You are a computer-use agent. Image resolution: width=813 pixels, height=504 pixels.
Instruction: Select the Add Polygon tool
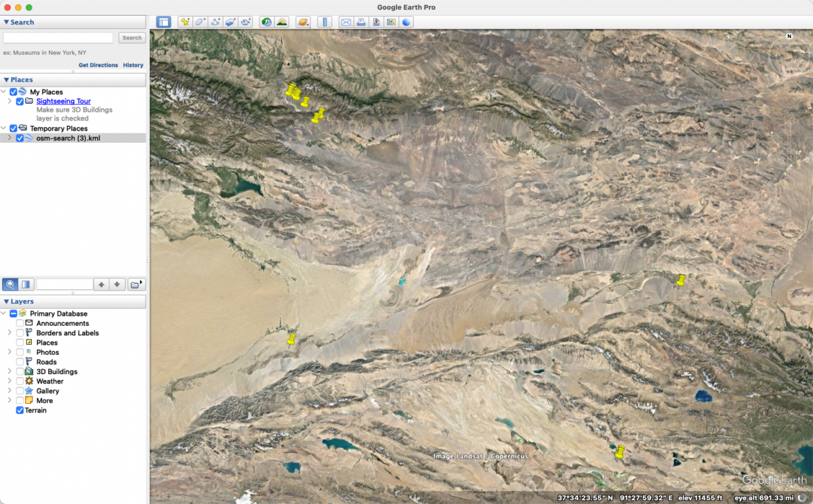click(x=201, y=22)
